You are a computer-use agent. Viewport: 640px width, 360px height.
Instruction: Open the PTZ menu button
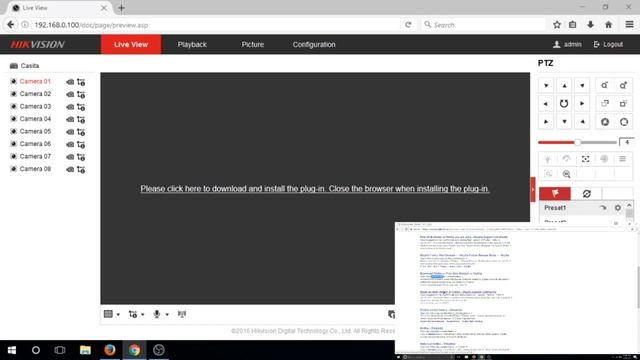(x=622, y=159)
